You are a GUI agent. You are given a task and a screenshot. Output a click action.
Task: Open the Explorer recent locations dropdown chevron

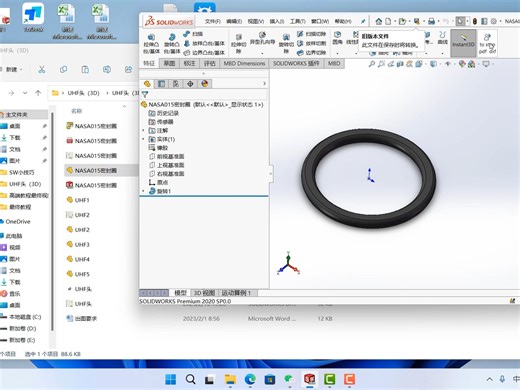[x=25, y=93]
